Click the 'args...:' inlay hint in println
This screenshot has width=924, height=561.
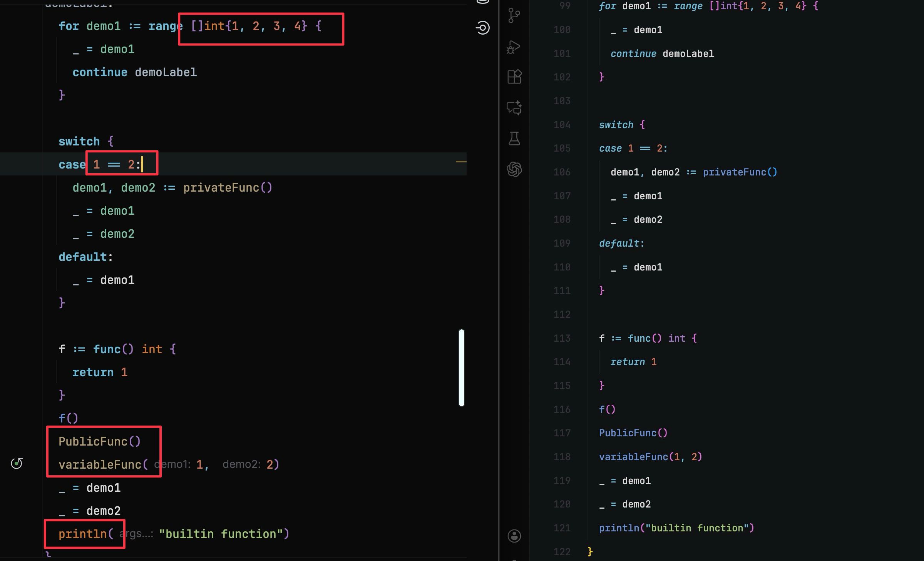click(136, 534)
